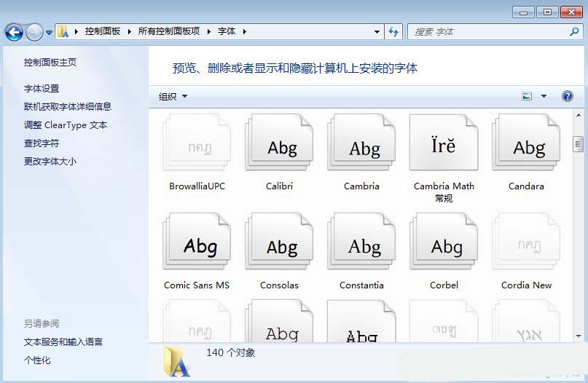Maximize the Fonts window
Viewport: 588px width, 383px height.
[547, 12]
